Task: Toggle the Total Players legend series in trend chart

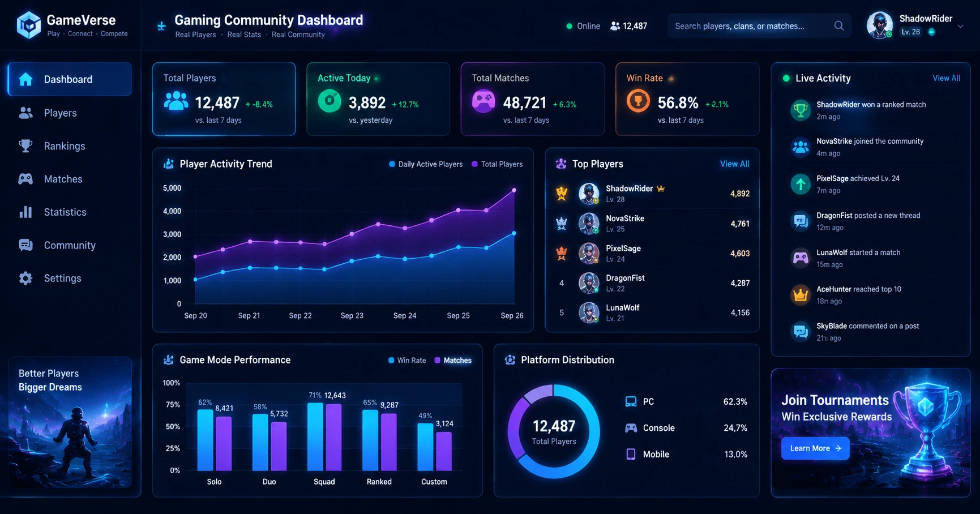Action: [497, 164]
